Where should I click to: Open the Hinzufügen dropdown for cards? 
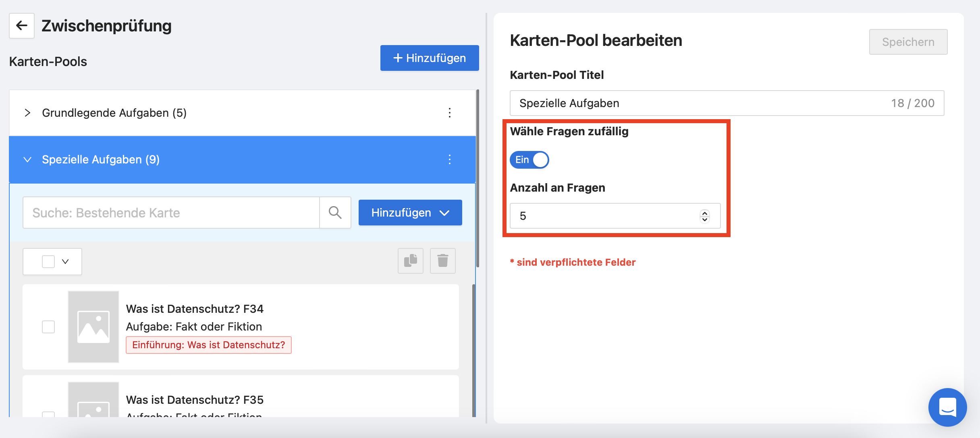click(x=410, y=213)
